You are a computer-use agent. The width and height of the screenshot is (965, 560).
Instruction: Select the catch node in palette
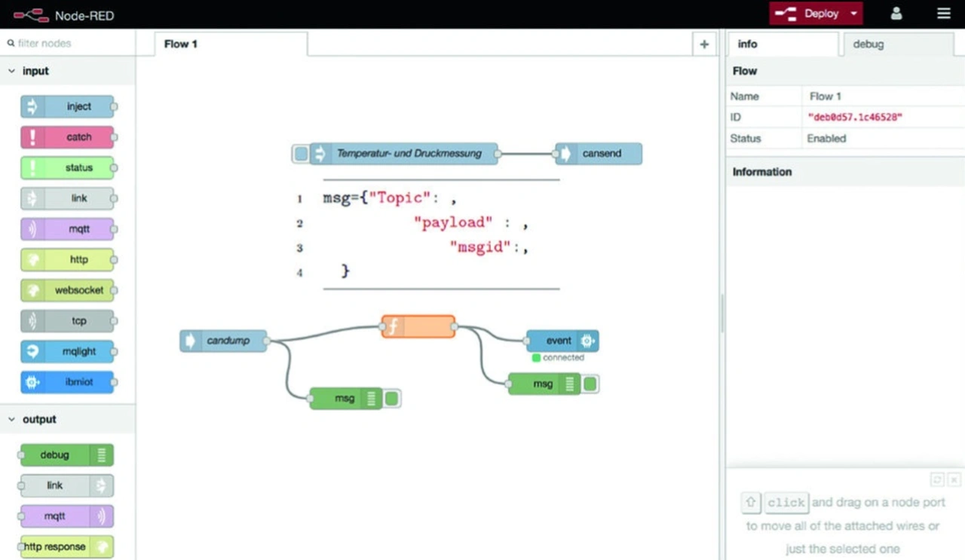pos(68,137)
